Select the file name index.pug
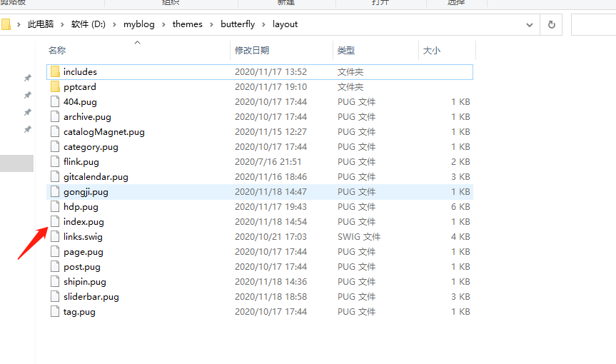Image resolution: width=616 pixels, height=364 pixels. 84,222
